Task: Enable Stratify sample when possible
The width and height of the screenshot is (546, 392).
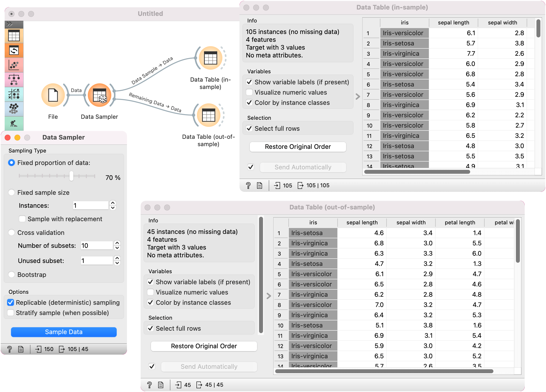Action: coord(11,313)
